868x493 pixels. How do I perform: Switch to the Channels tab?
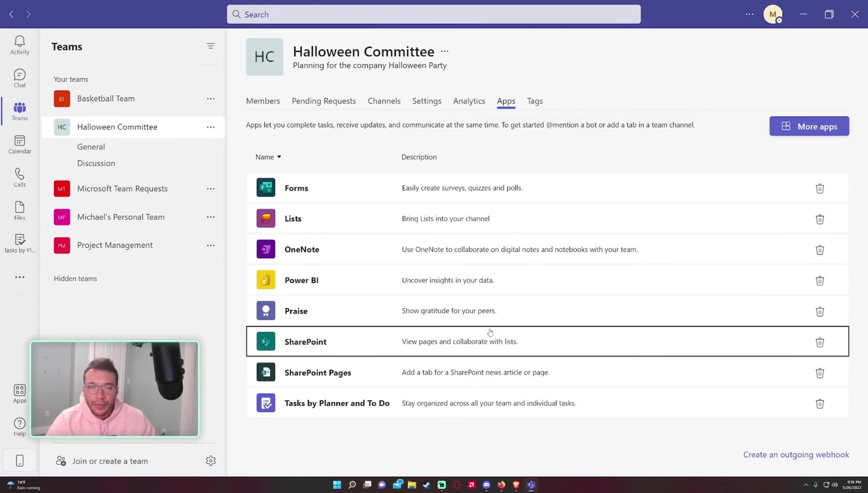point(384,101)
